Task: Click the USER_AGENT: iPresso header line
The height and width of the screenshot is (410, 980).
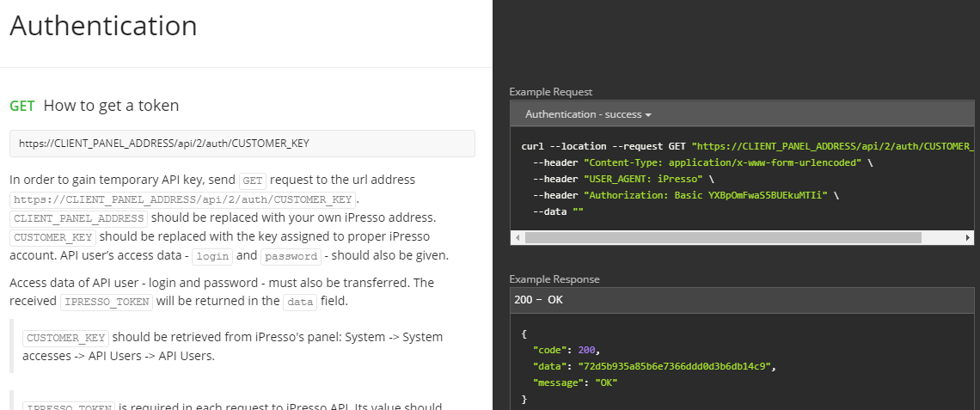Action: click(623, 179)
